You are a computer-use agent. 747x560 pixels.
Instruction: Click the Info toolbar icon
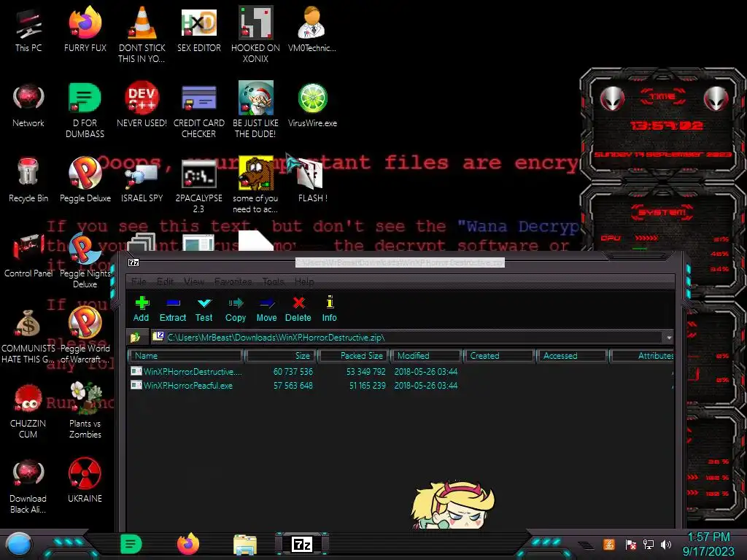329,309
